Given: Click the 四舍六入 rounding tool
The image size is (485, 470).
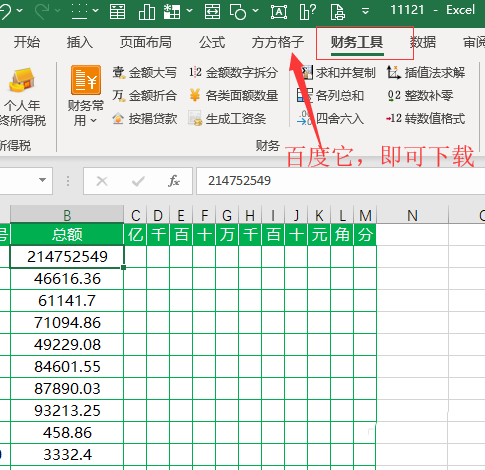Looking at the screenshot, I should point(330,119).
